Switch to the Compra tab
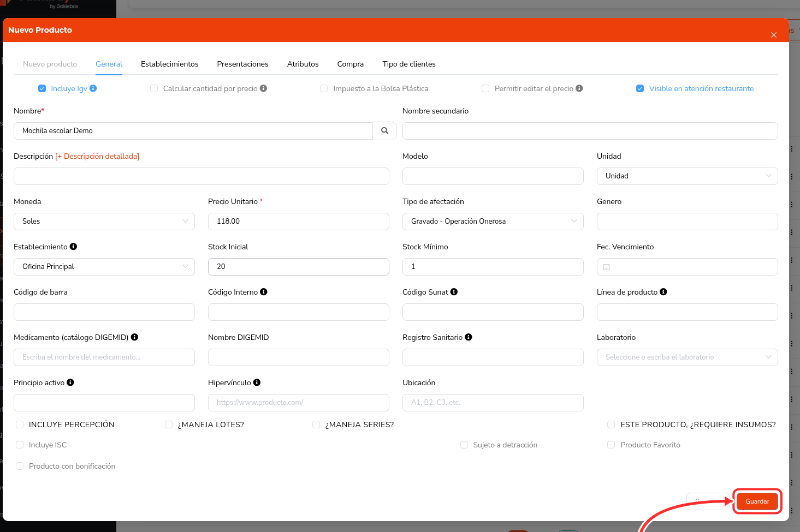 pyautogui.click(x=351, y=64)
